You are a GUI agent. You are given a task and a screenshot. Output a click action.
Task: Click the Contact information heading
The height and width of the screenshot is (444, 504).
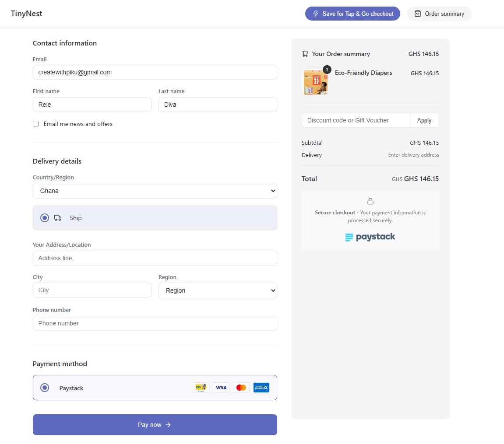pyautogui.click(x=65, y=43)
